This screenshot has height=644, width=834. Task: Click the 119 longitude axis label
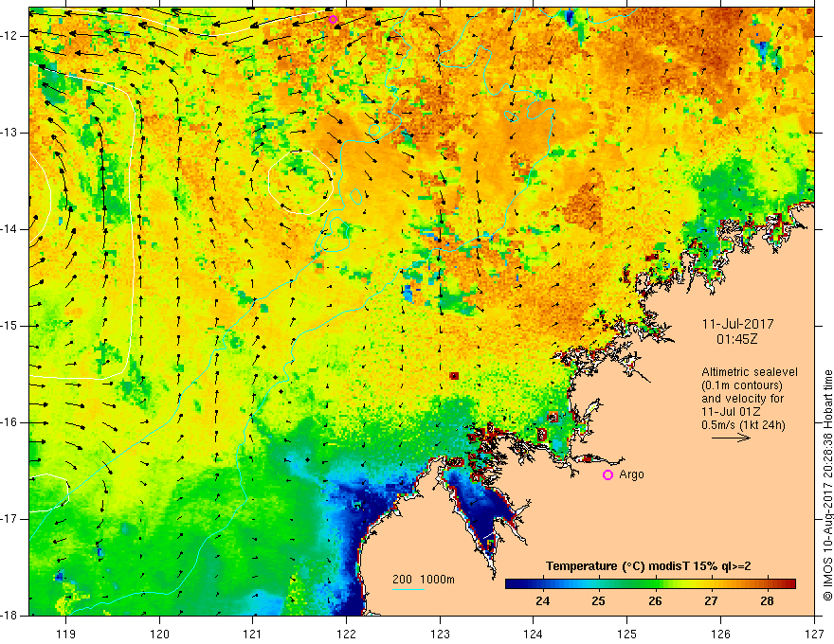66,634
